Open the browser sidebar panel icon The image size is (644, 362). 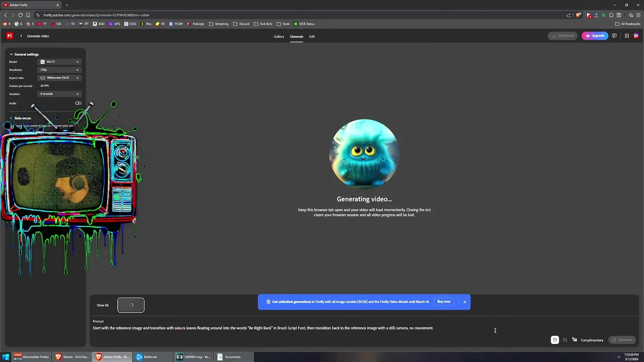(619, 15)
